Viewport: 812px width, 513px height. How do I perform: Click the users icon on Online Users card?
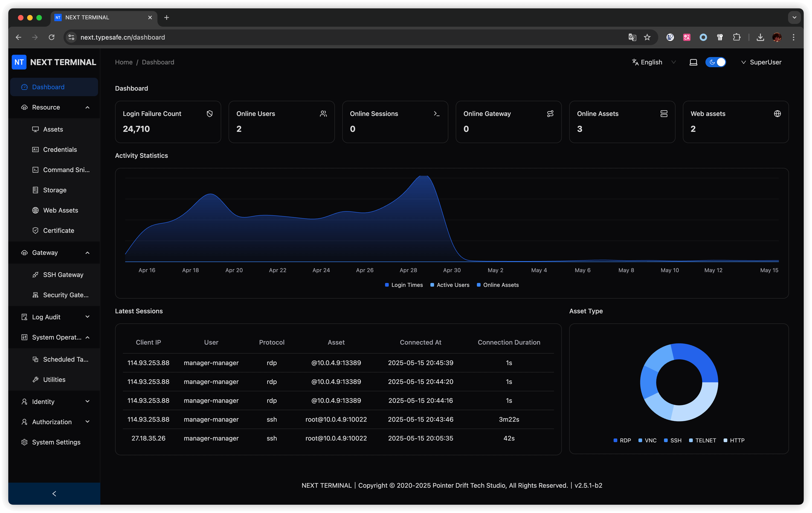click(323, 114)
